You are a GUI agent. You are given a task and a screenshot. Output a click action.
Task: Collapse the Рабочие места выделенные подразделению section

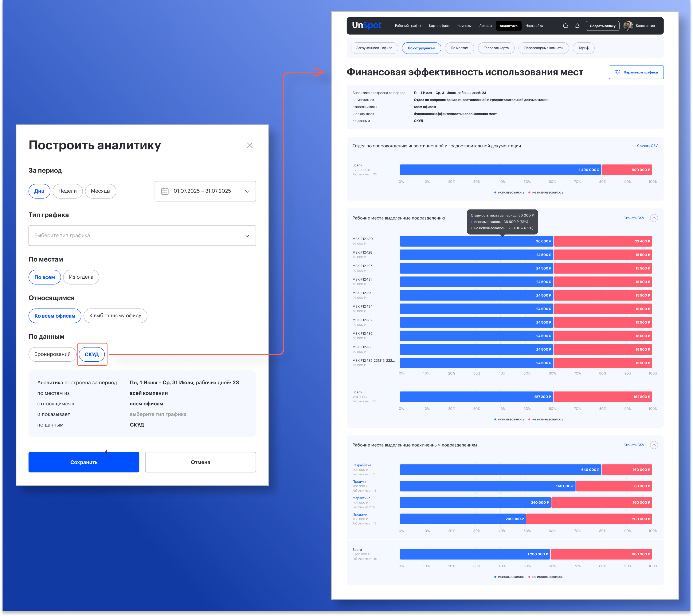pos(654,218)
